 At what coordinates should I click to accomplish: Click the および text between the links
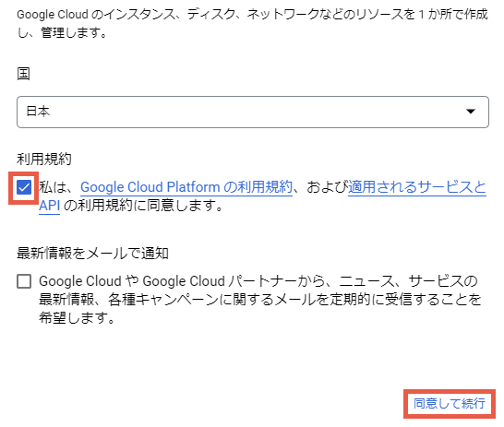[x=327, y=187]
